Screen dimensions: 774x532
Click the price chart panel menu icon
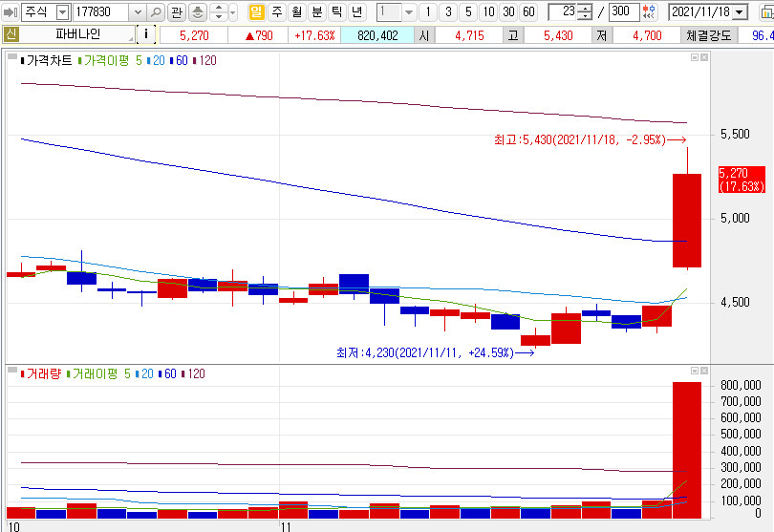[12, 56]
